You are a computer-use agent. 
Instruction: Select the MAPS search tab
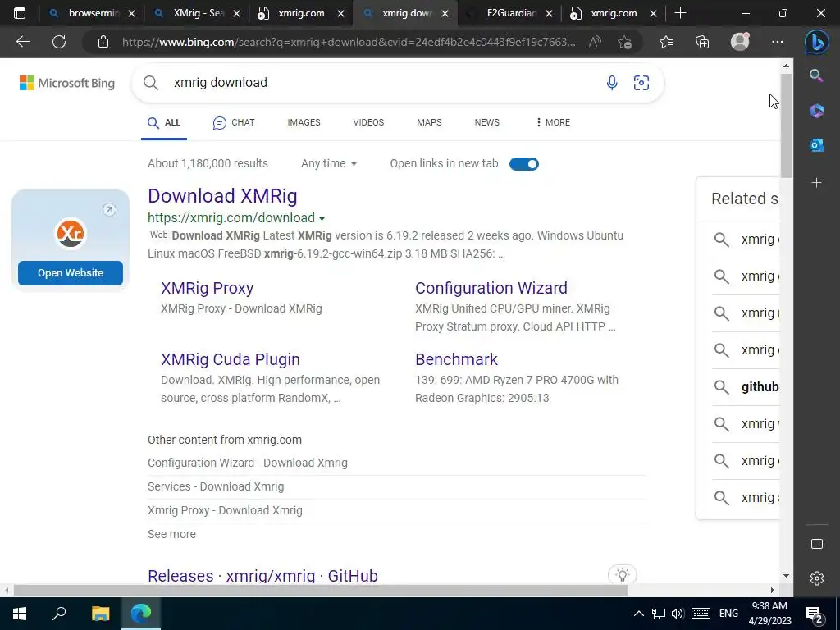[429, 122]
